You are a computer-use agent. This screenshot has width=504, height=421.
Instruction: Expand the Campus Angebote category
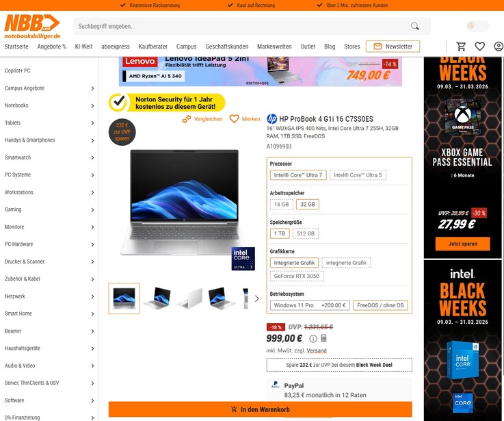click(x=92, y=88)
